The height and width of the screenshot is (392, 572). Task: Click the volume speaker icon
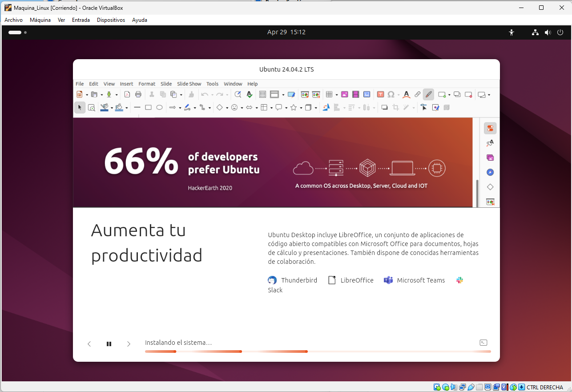[548, 32]
